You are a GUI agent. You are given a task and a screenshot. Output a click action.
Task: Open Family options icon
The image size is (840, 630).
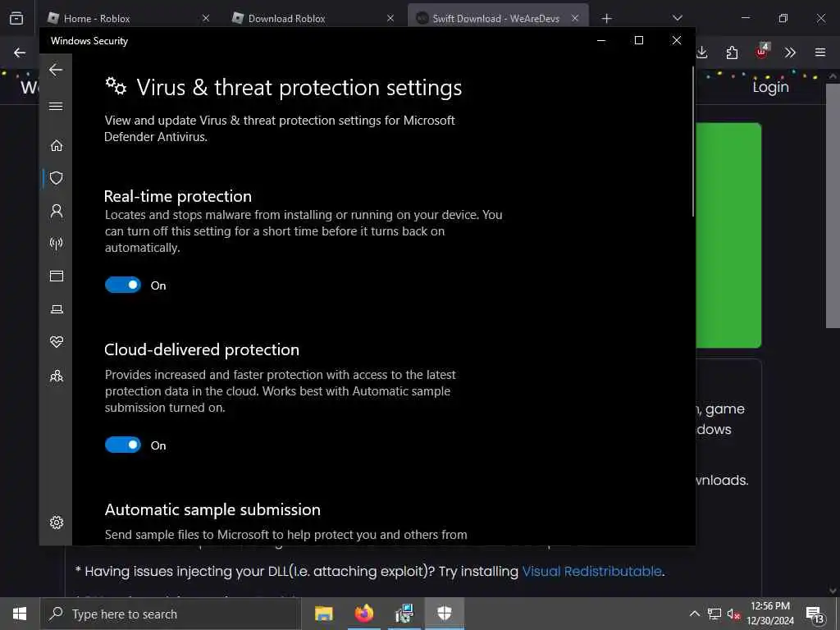[x=57, y=376]
